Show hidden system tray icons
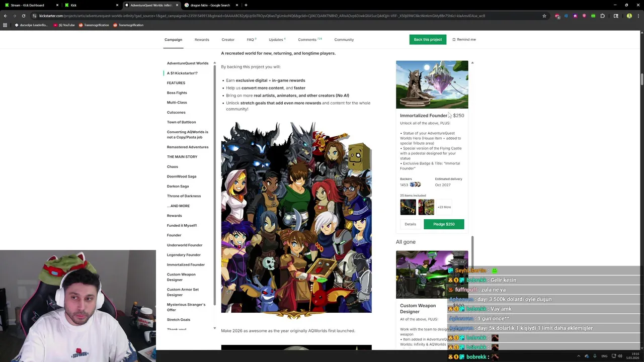The image size is (644, 362). tap(579, 356)
